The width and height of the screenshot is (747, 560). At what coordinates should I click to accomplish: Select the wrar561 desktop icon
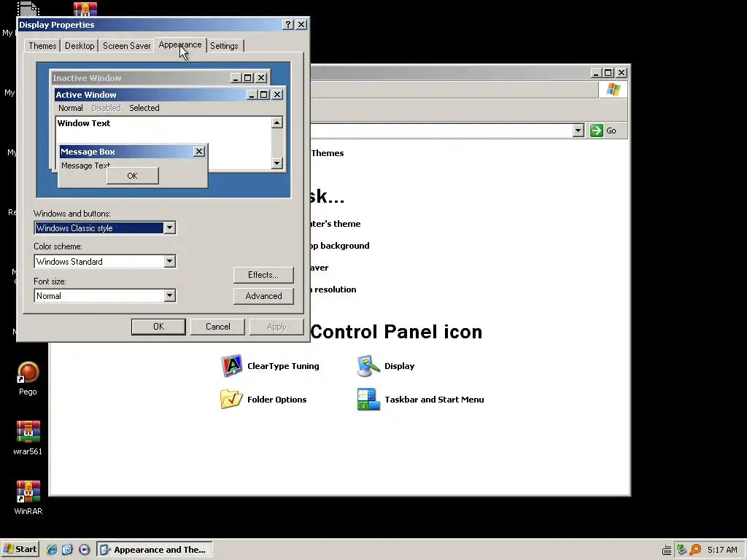tap(28, 438)
